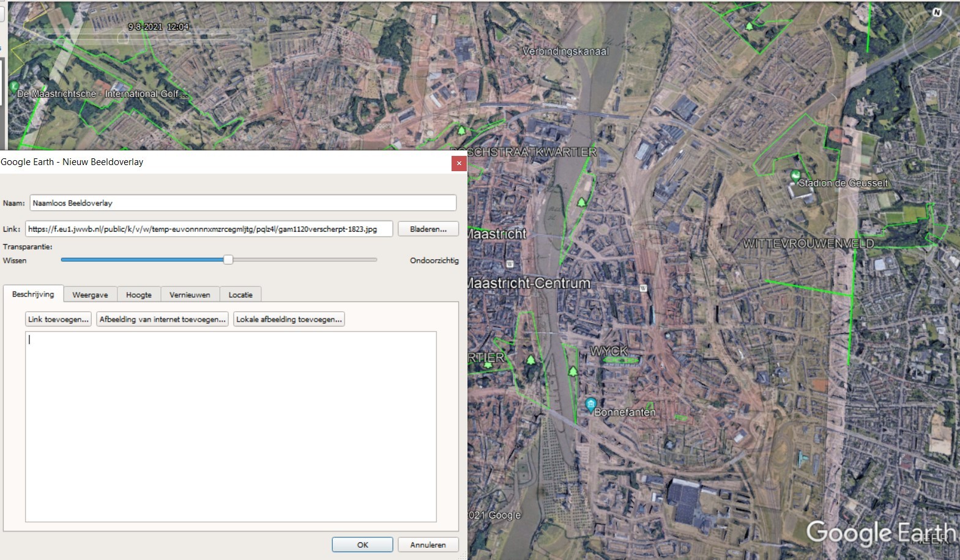Click Lokale afbeelding toevoegen button
This screenshot has height=560, width=960.
coord(289,319)
